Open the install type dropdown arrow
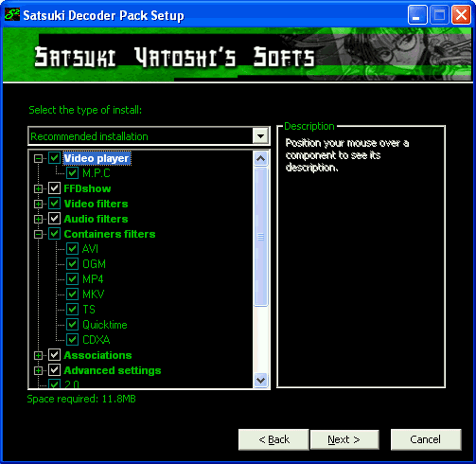 pos(260,136)
